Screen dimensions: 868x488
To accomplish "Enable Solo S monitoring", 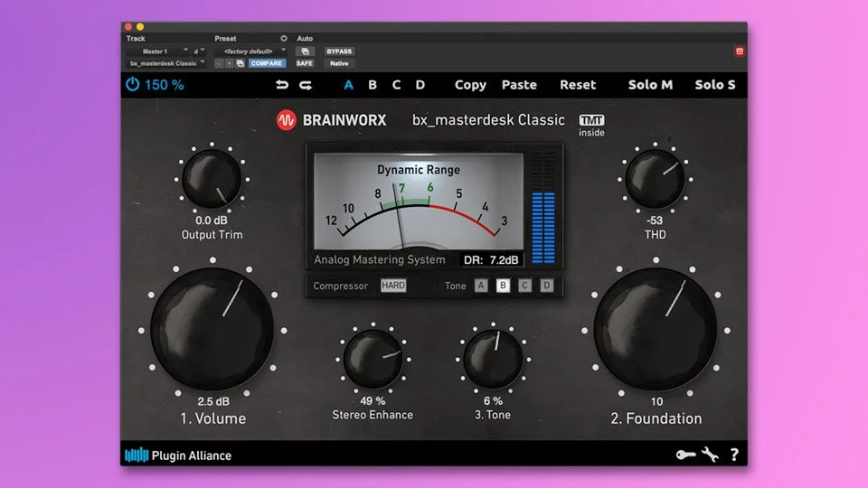I will pyautogui.click(x=715, y=85).
